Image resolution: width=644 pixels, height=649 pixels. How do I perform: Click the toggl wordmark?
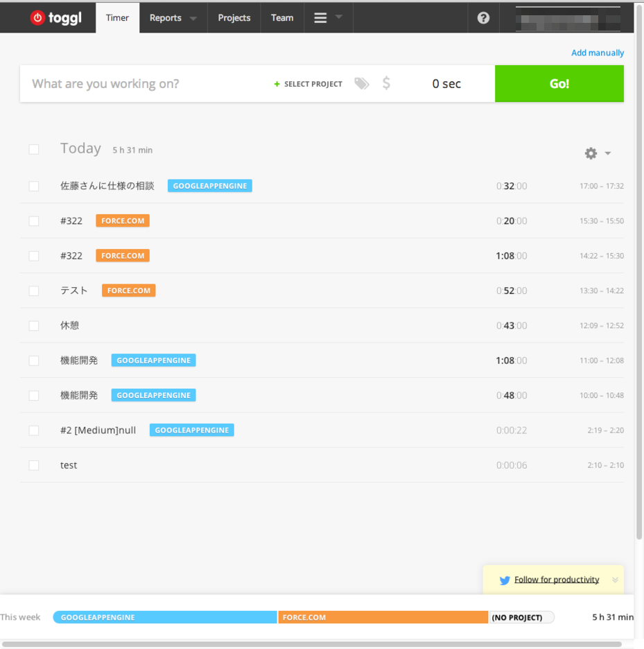(65, 18)
